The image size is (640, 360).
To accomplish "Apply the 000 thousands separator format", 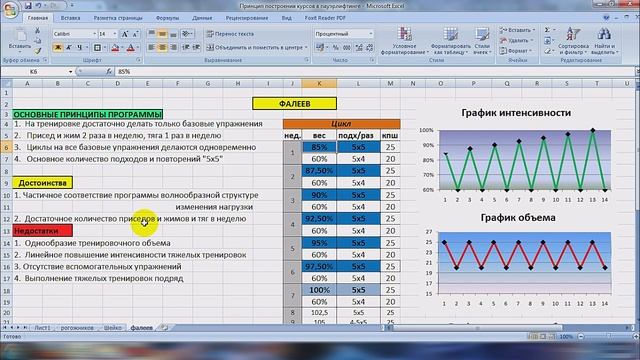I will click(x=347, y=48).
